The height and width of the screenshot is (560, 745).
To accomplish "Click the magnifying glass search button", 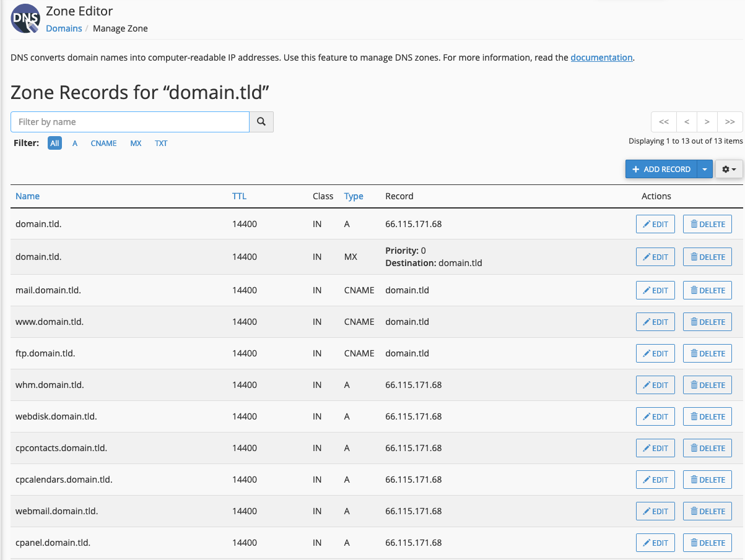I will click(x=261, y=122).
